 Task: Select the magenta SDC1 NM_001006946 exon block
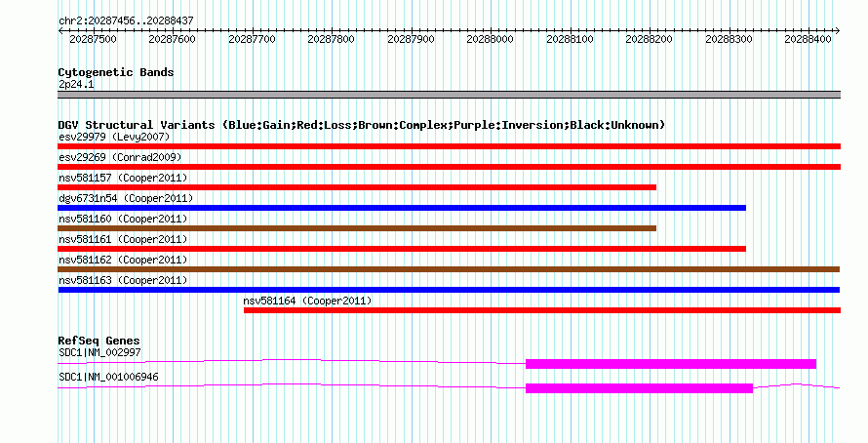(x=640, y=388)
